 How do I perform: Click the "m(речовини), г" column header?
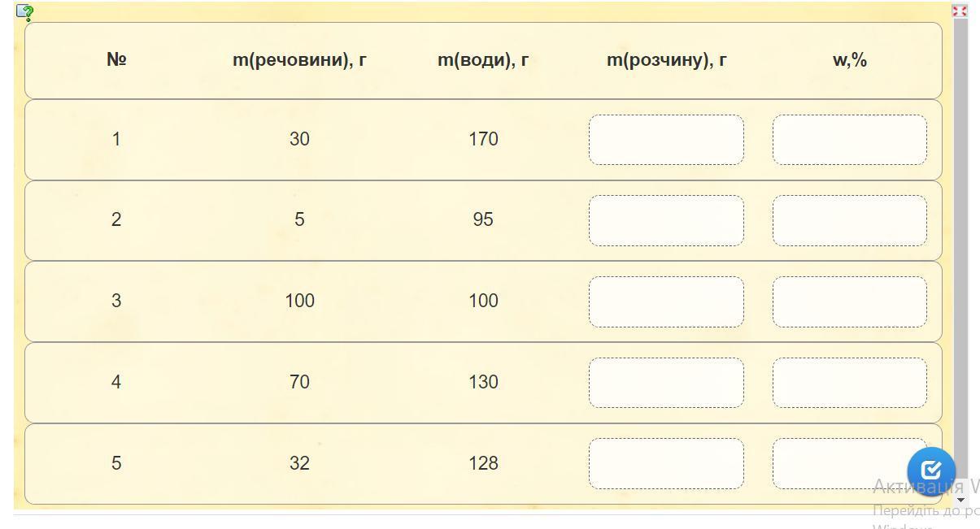click(x=299, y=60)
